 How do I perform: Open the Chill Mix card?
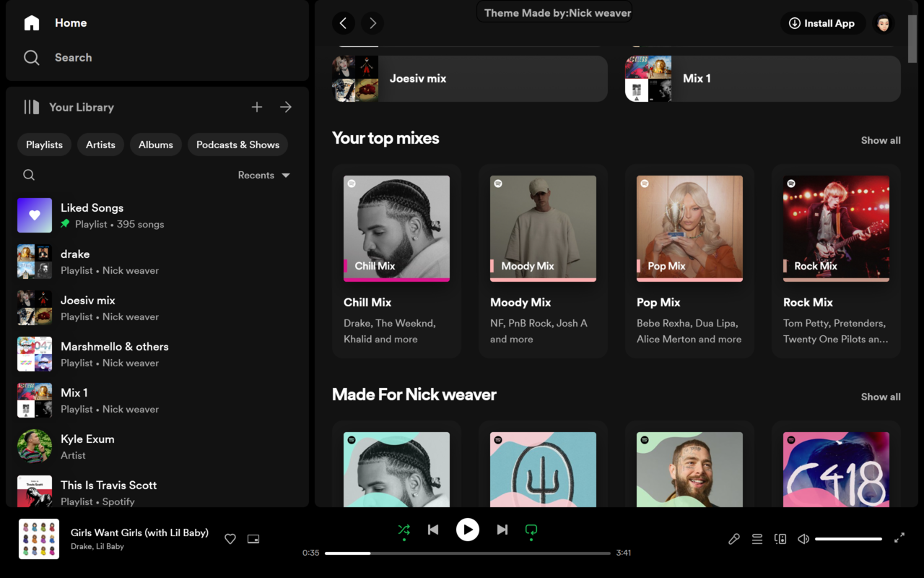396,261
